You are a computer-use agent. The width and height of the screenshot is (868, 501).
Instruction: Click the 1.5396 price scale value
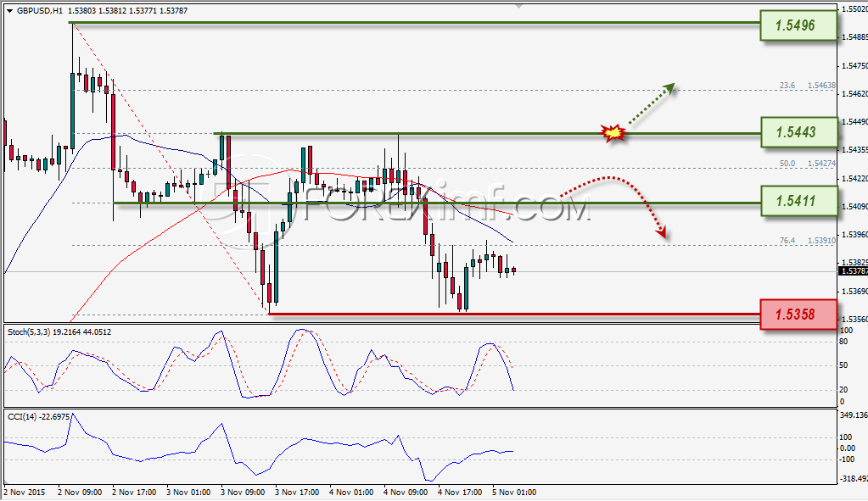coord(854,235)
